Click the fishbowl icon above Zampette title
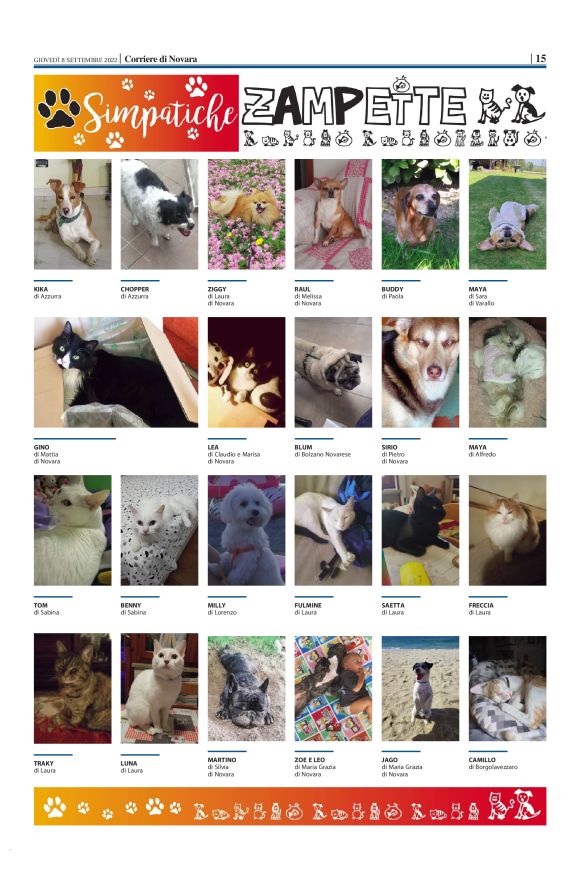This screenshot has width=580, height=879. coord(401,84)
